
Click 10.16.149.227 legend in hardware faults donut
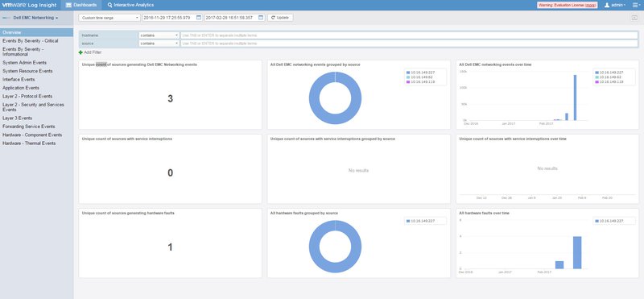coord(420,221)
